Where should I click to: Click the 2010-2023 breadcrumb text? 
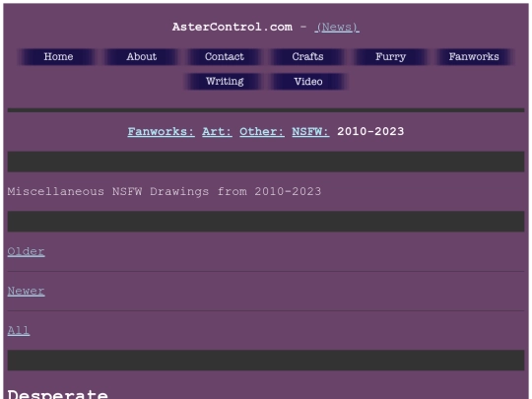click(370, 132)
